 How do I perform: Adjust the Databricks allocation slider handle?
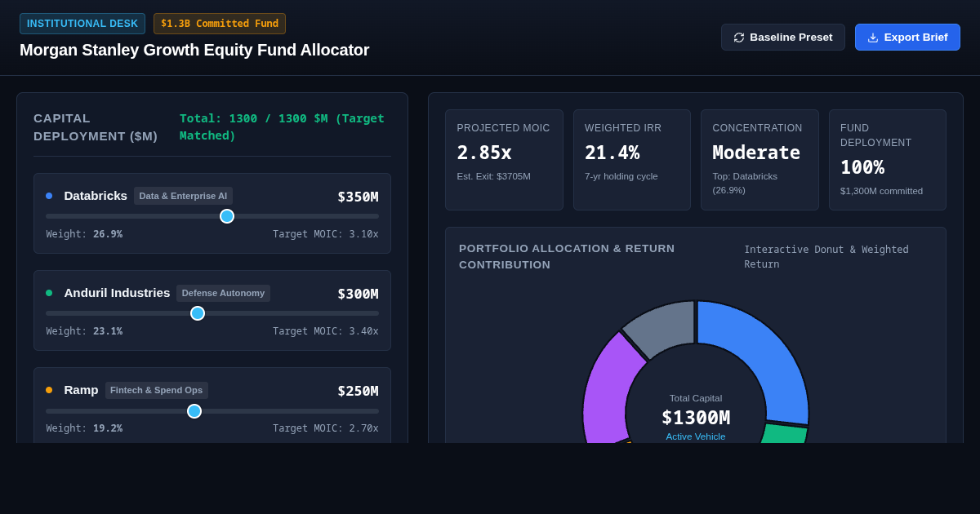pos(227,216)
